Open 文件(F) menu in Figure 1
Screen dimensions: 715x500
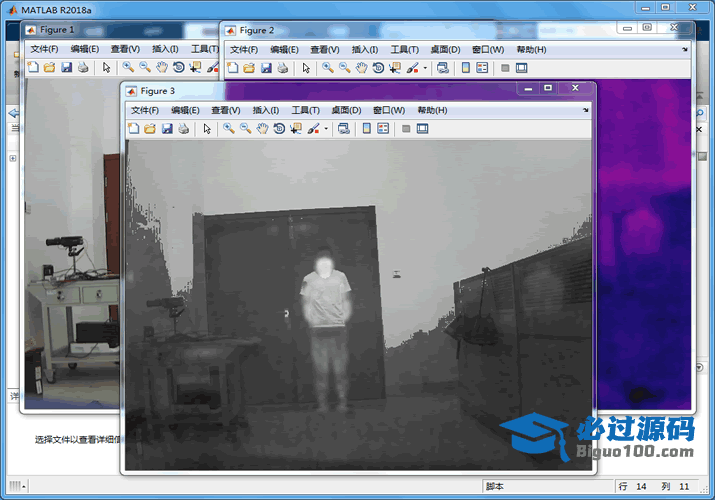(44, 49)
